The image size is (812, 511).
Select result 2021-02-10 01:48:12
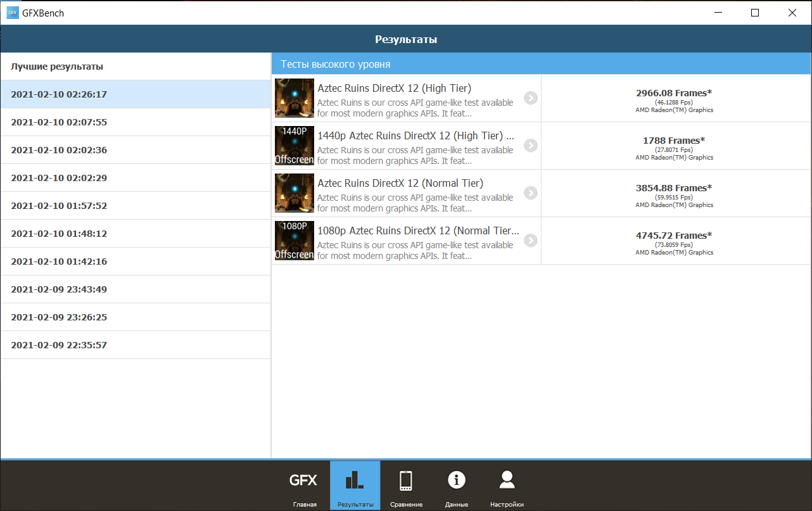click(136, 234)
